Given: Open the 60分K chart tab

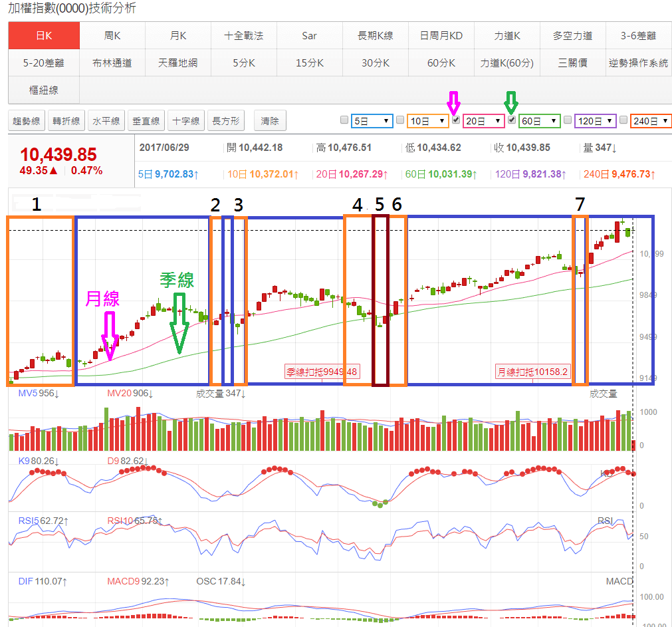Looking at the screenshot, I should [441, 63].
